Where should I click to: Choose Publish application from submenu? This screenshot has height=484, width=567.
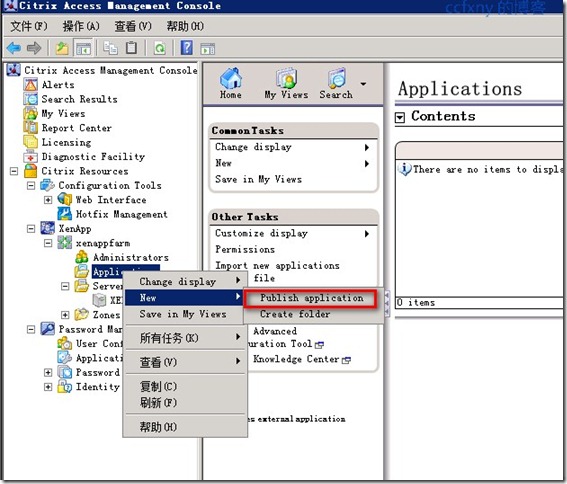(x=311, y=298)
